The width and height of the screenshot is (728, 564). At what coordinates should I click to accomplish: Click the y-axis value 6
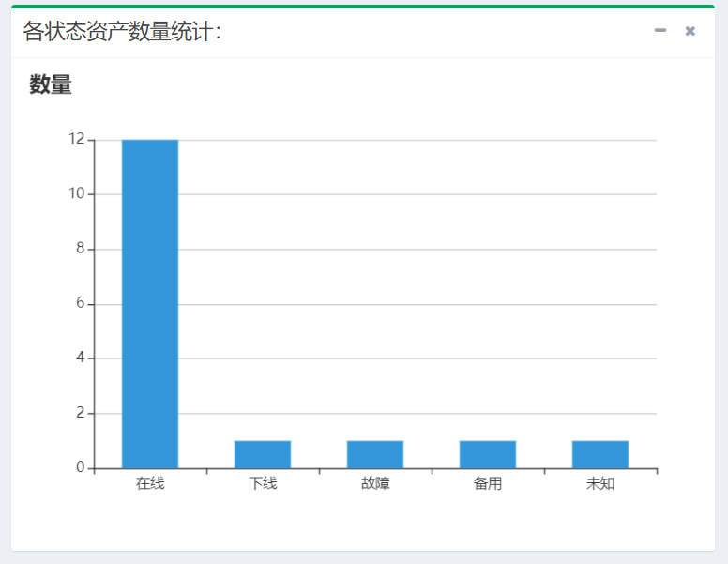pos(81,303)
